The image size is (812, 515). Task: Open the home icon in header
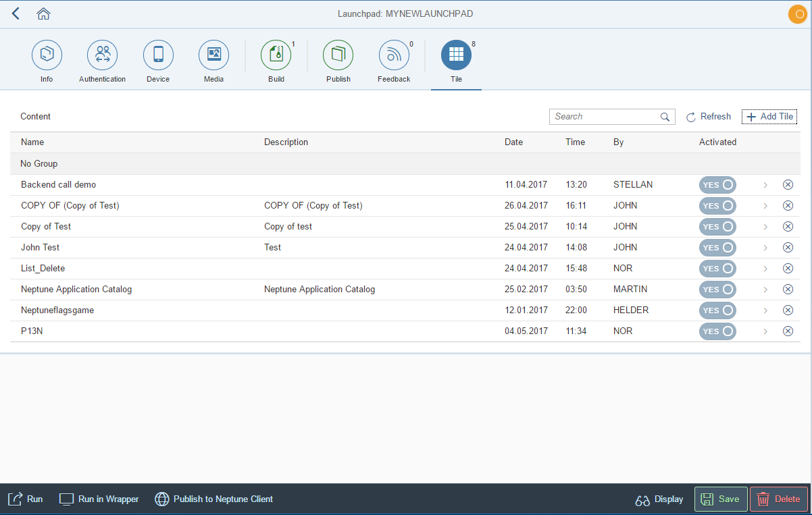(44, 13)
